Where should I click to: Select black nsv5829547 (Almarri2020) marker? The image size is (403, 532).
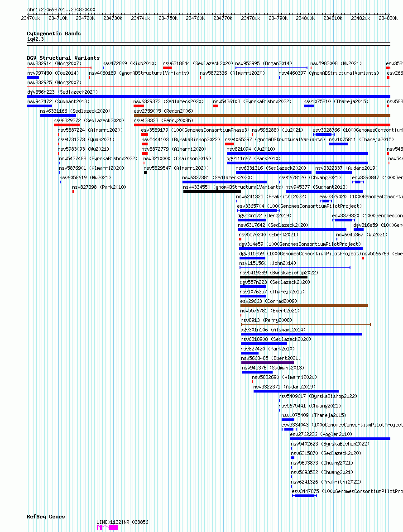tap(145, 173)
